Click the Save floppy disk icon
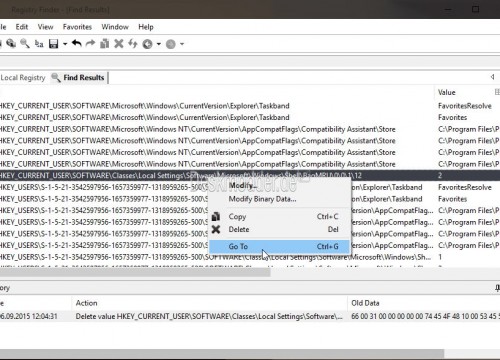 [x=54, y=44]
